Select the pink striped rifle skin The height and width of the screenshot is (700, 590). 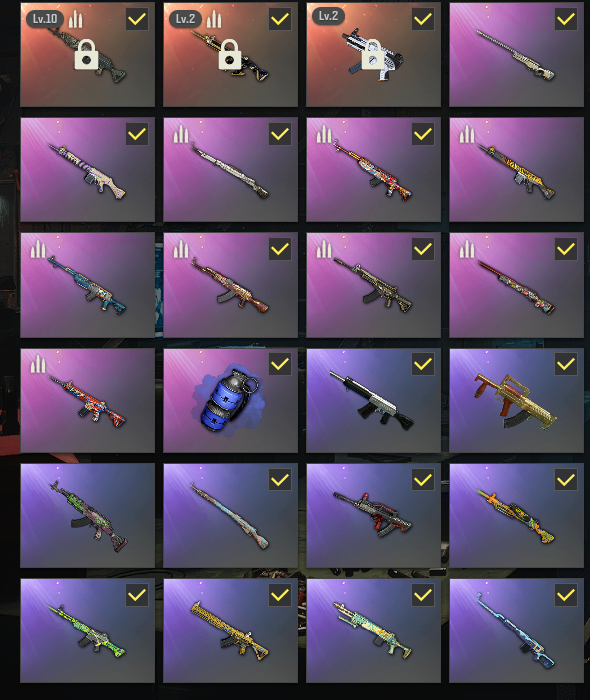point(87,170)
